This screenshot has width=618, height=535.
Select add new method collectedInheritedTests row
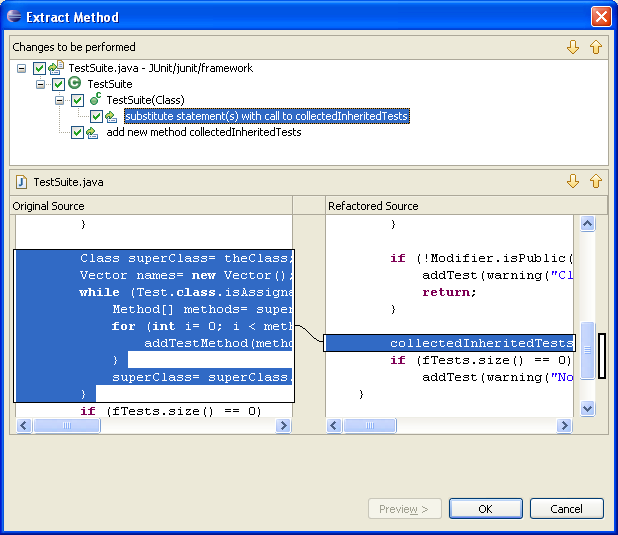(x=204, y=132)
